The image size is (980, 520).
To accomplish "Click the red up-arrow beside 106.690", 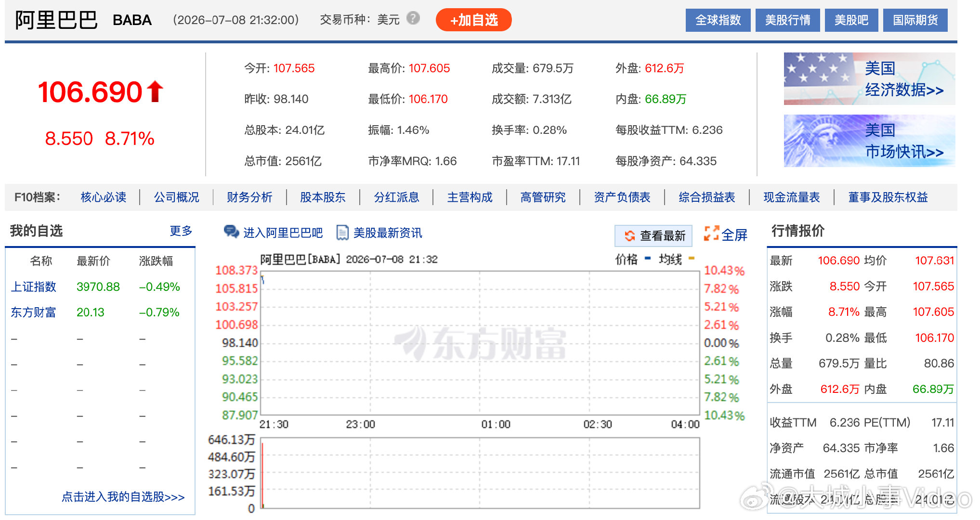I will coord(155,91).
